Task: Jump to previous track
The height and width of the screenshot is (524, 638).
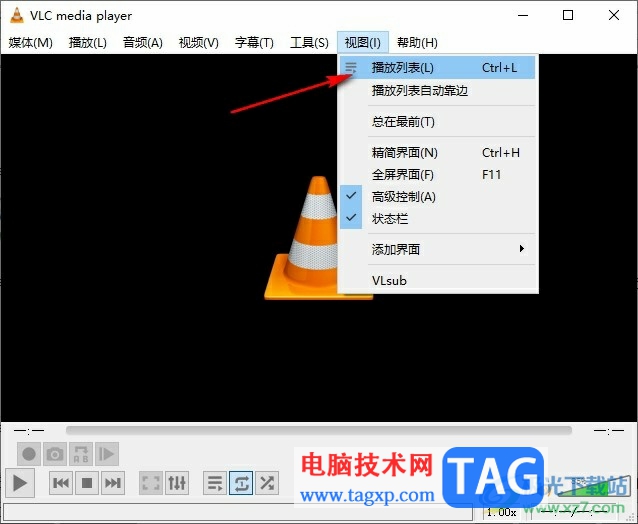Action: [61, 483]
